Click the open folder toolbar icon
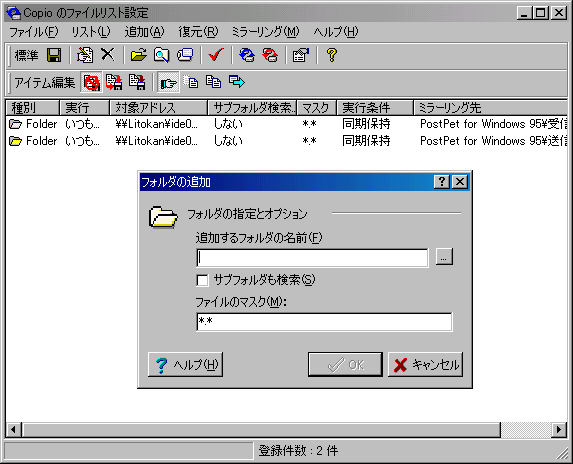This screenshot has height=464, width=573. tap(138, 56)
